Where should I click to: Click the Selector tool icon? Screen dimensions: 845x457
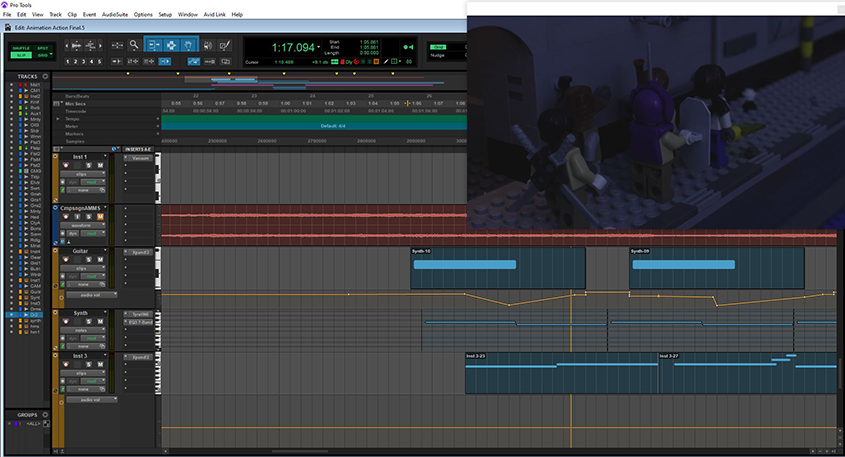click(x=170, y=45)
